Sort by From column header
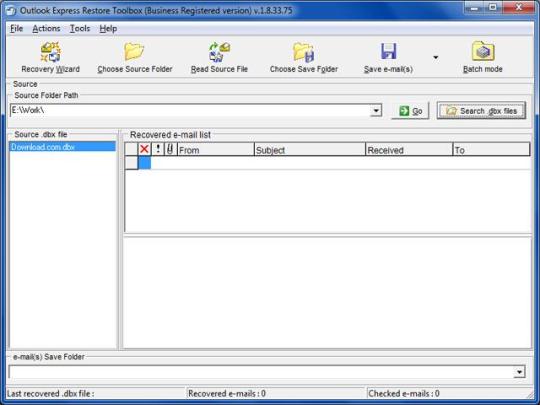Screen dimensions: 540x405 (x=216, y=150)
